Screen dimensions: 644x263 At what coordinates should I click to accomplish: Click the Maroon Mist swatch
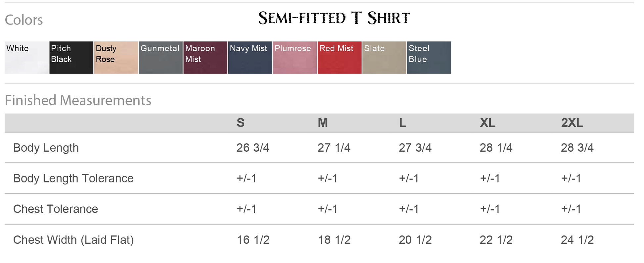click(205, 57)
